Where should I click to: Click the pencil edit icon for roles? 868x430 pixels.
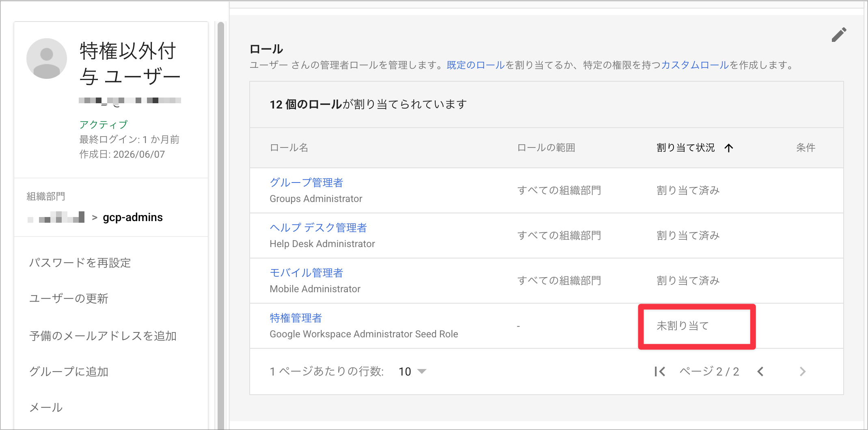click(839, 35)
